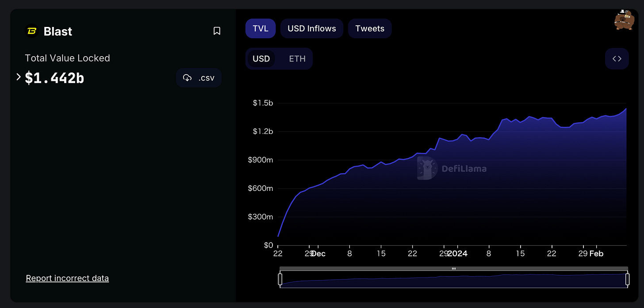Show the Tweets chart tab
This screenshot has width=644, height=308.
[x=370, y=28]
